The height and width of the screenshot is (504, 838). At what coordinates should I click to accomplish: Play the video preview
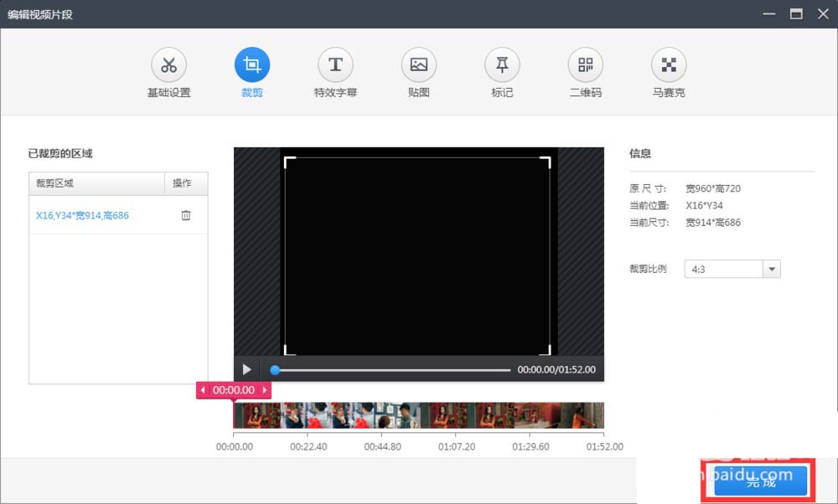click(246, 369)
